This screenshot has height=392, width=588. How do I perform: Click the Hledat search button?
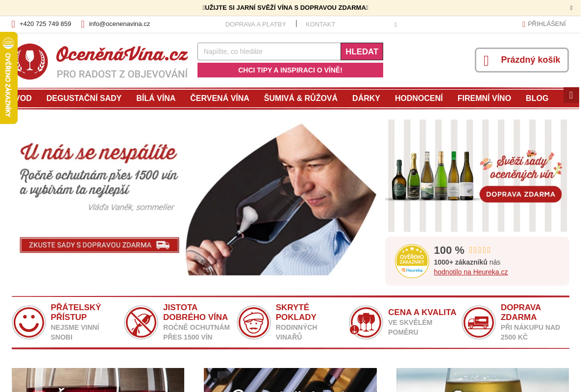[362, 51]
